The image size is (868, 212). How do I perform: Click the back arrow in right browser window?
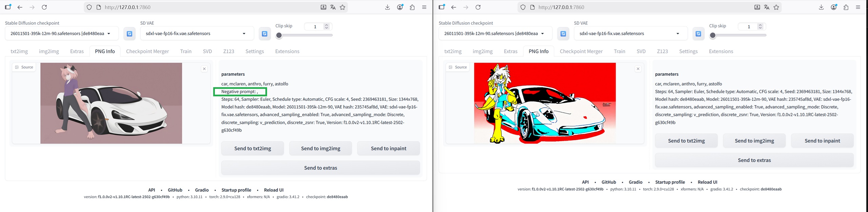pyautogui.click(x=454, y=7)
